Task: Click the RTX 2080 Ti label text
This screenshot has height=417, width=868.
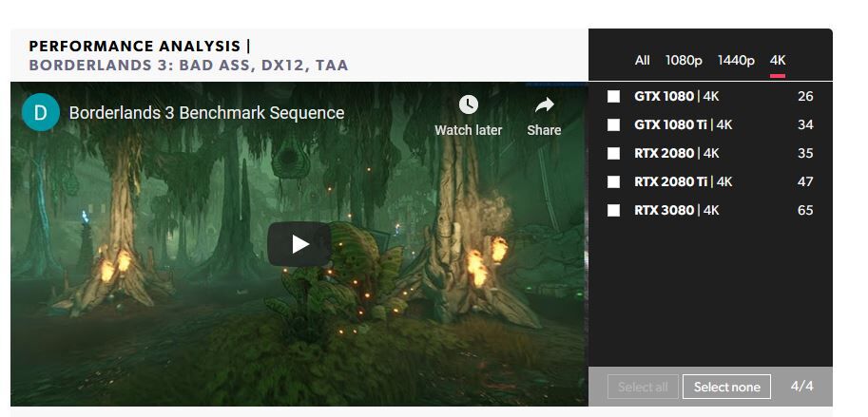Action: 670,182
